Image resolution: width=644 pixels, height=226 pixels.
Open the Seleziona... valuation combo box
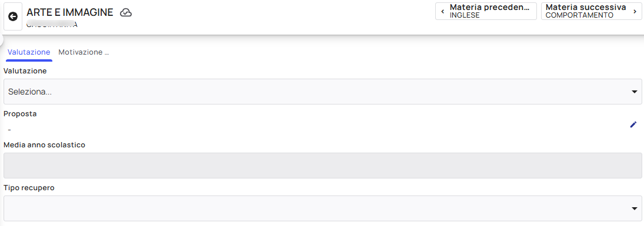322,92
